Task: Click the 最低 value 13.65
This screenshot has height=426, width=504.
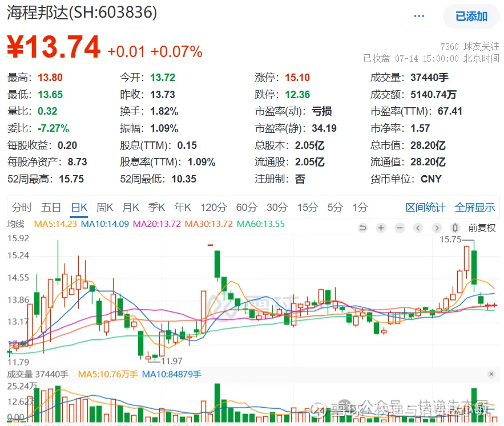Action: point(50,95)
